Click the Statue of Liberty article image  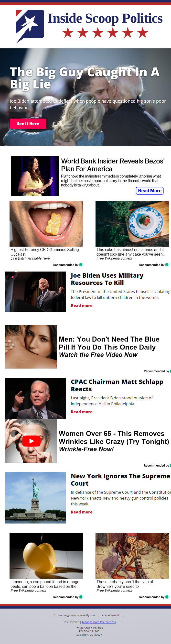point(35,498)
